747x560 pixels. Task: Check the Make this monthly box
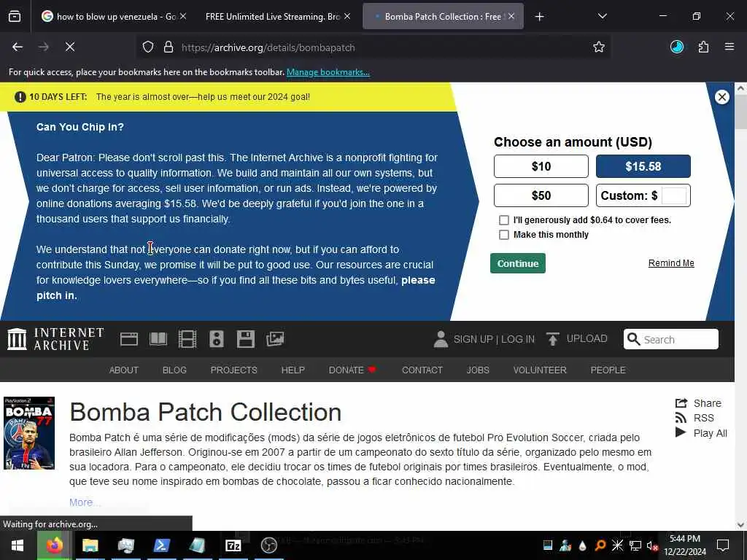tap(503, 235)
